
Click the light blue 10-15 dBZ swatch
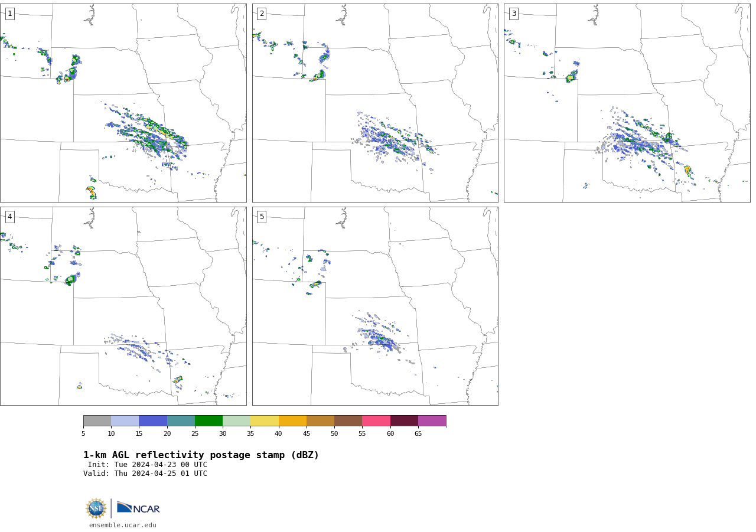tap(125, 421)
